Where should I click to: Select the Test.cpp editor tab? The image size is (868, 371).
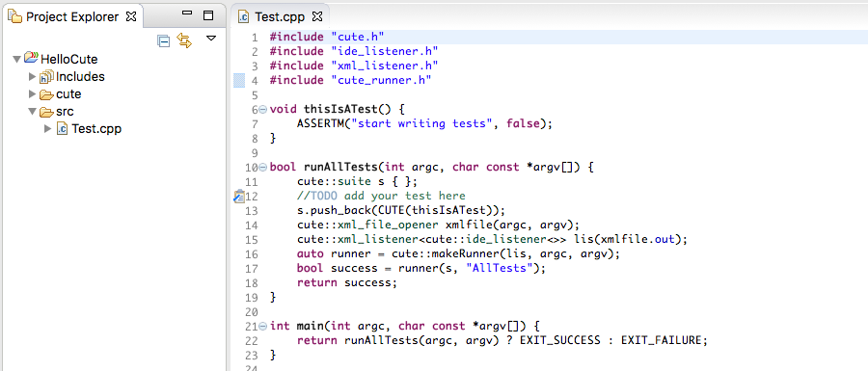(280, 16)
